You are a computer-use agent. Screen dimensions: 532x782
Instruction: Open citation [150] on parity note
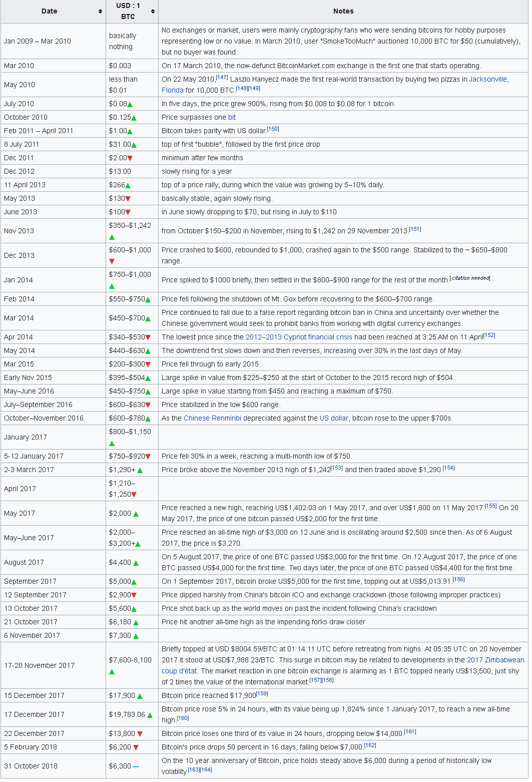(x=273, y=129)
